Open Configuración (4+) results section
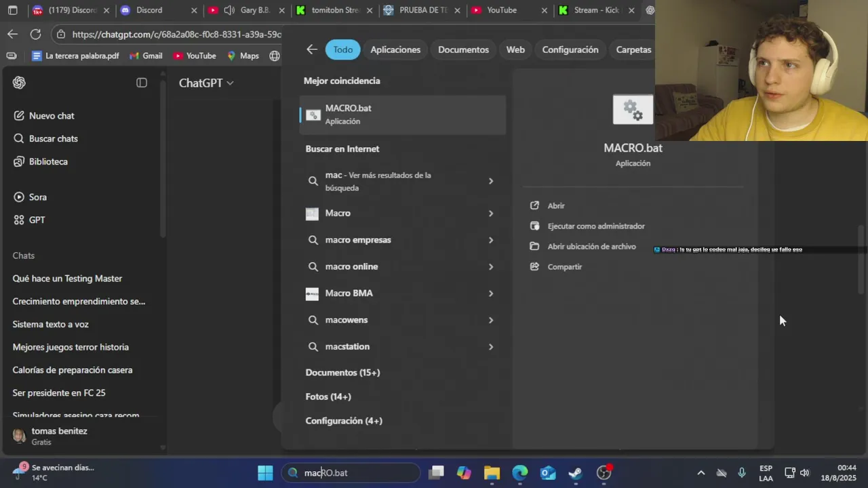This screenshot has width=868, height=488. coord(344,421)
